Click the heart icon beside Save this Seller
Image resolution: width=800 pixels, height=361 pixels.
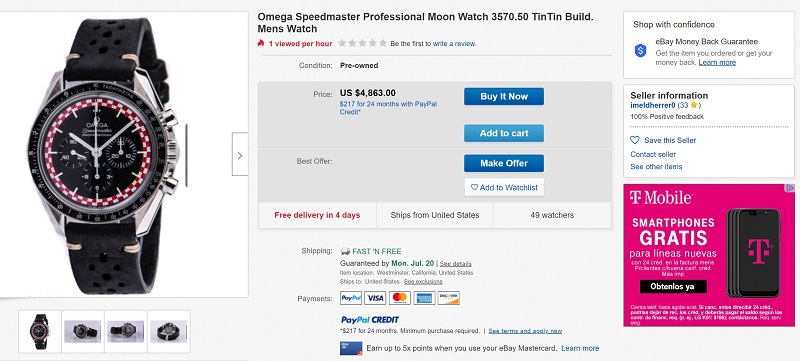coord(635,140)
